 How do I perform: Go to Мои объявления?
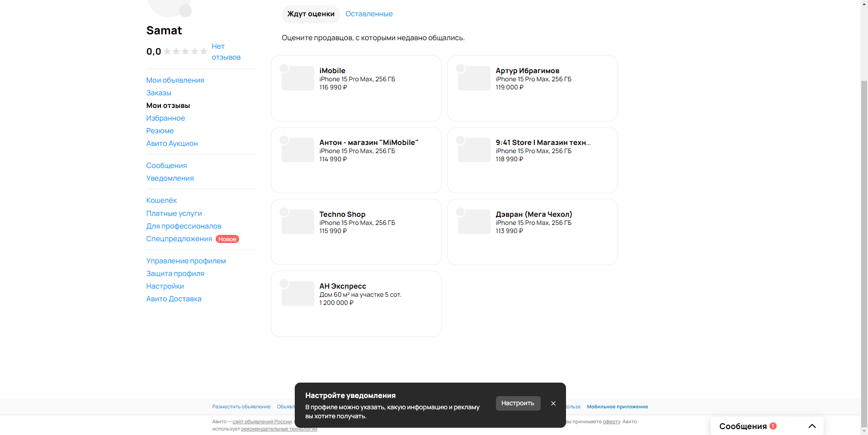(x=175, y=80)
